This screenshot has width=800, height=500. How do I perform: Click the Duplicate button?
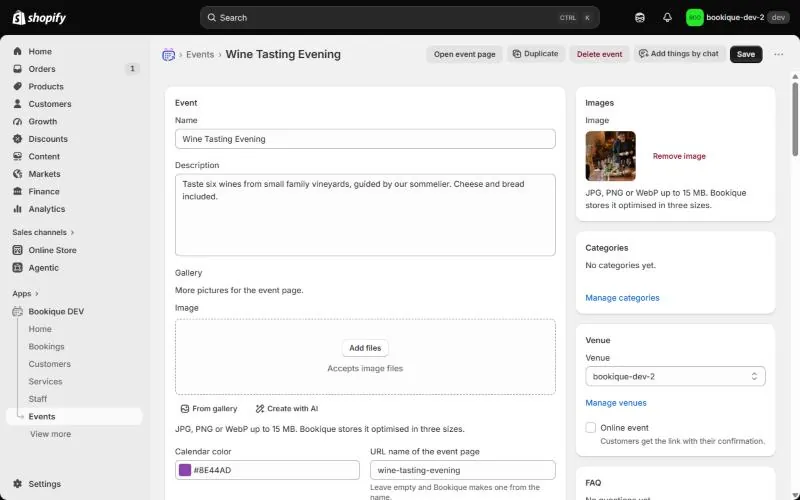click(535, 54)
